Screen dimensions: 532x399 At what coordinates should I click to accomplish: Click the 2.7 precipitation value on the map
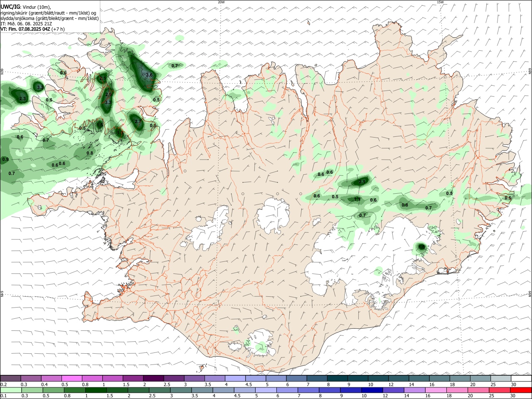138,121
